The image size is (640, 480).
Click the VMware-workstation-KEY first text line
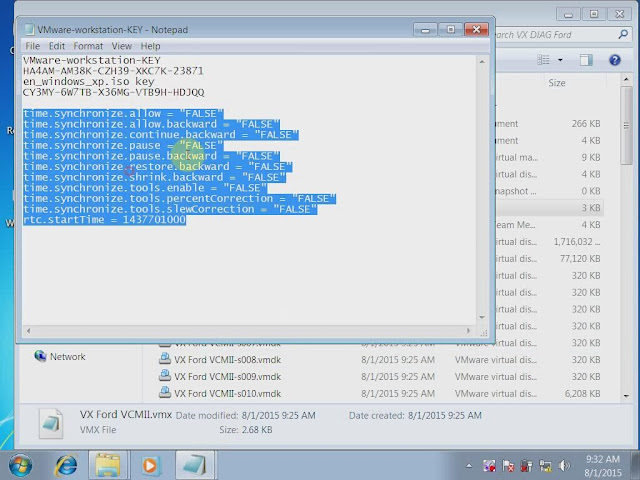[x=92, y=60]
